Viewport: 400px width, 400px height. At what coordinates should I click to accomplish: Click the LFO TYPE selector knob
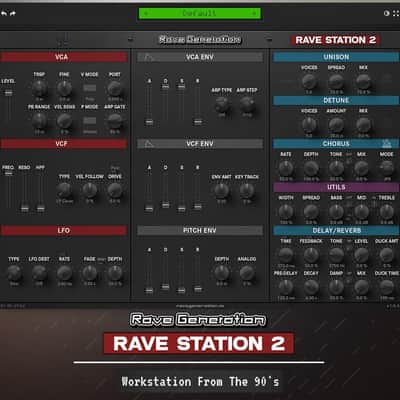14,273
